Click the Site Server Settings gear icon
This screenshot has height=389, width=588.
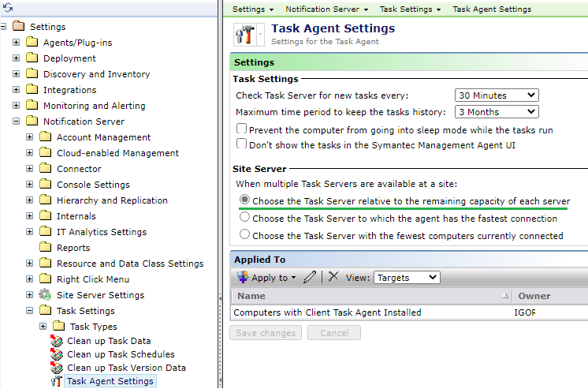[46, 295]
